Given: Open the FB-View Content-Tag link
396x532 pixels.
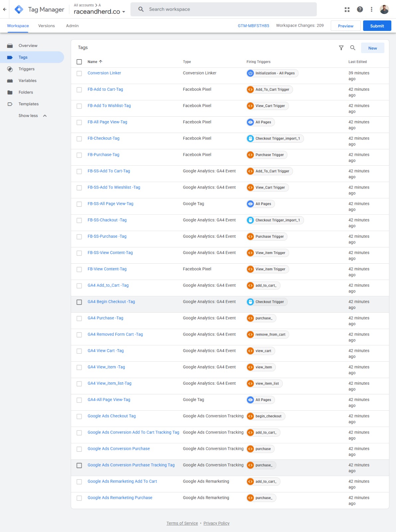Looking at the screenshot, I should point(107,269).
